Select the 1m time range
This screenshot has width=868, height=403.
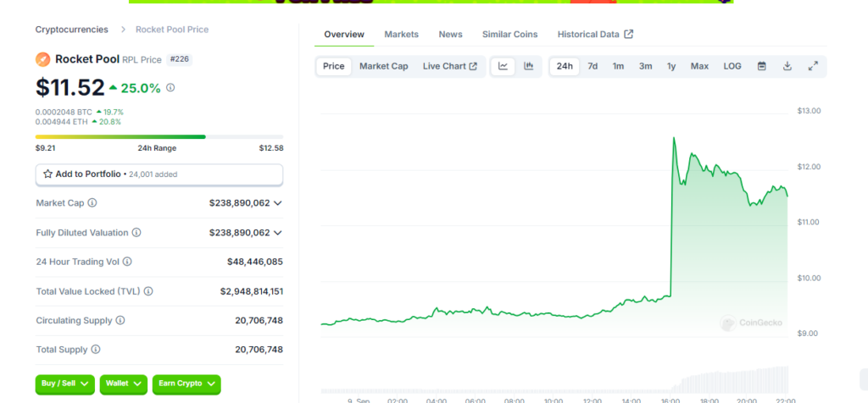pos(618,66)
